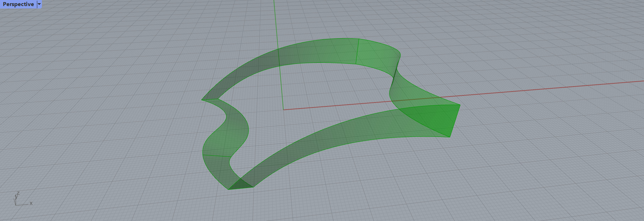This screenshot has height=221, width=644.
Task: Click the Perspective viewport title label
Action: pyautogui.click(x=18, y=4)
